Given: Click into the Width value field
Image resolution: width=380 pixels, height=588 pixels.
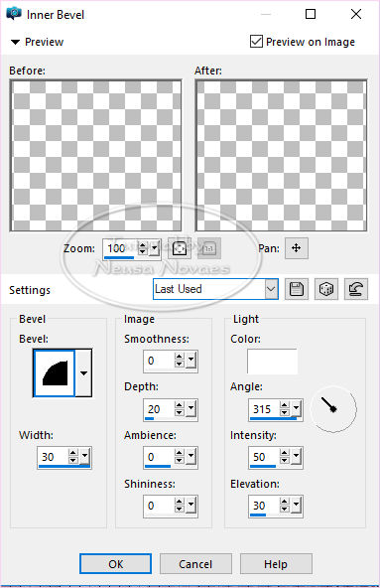Looking at the screenshot, I should pyautogui.click(x=53, y=457).
